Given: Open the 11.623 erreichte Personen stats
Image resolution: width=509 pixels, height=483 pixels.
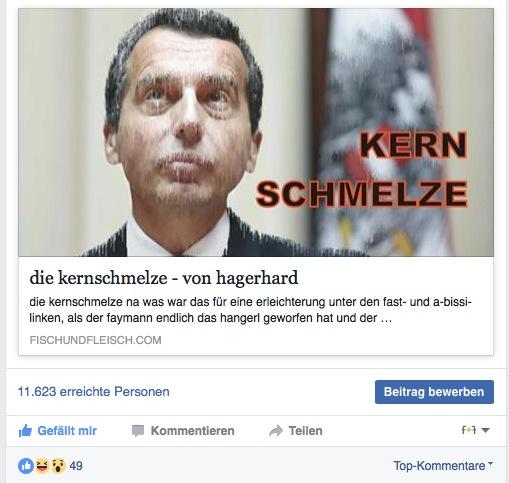Looking at the screenshot, I should 94,391.
